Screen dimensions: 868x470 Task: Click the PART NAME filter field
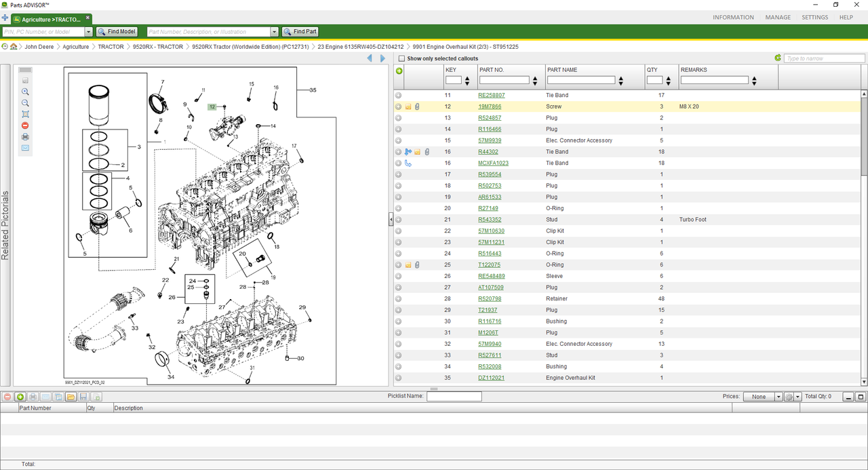[x=581, y=80]
